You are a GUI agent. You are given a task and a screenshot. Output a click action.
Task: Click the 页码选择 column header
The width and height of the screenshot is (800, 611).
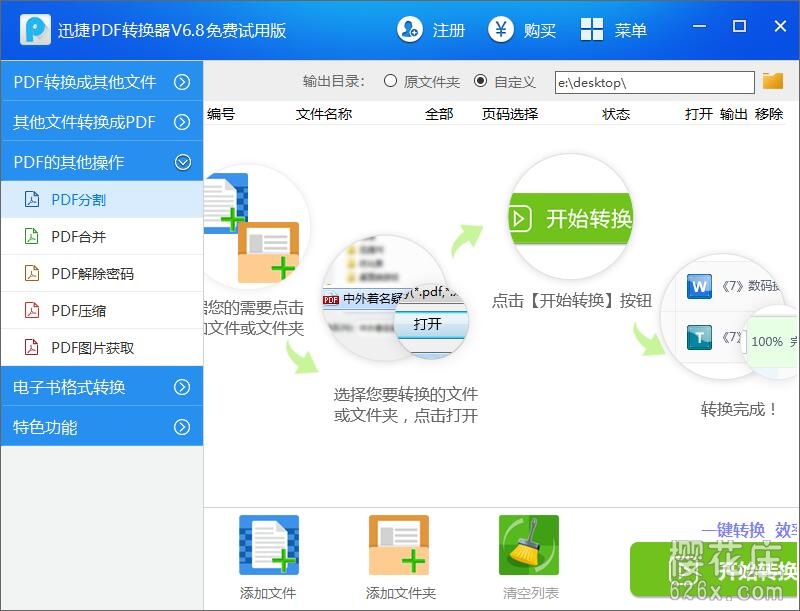point(510,114)
